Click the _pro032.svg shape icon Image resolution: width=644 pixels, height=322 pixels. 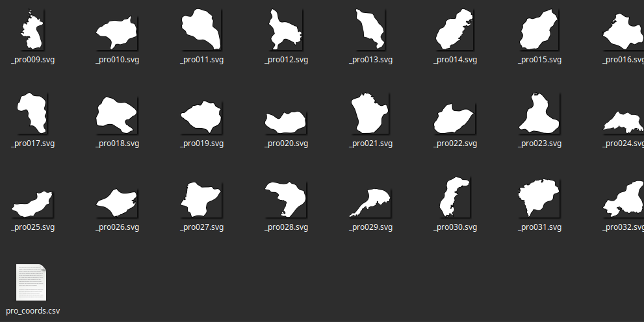click(623, 199)
